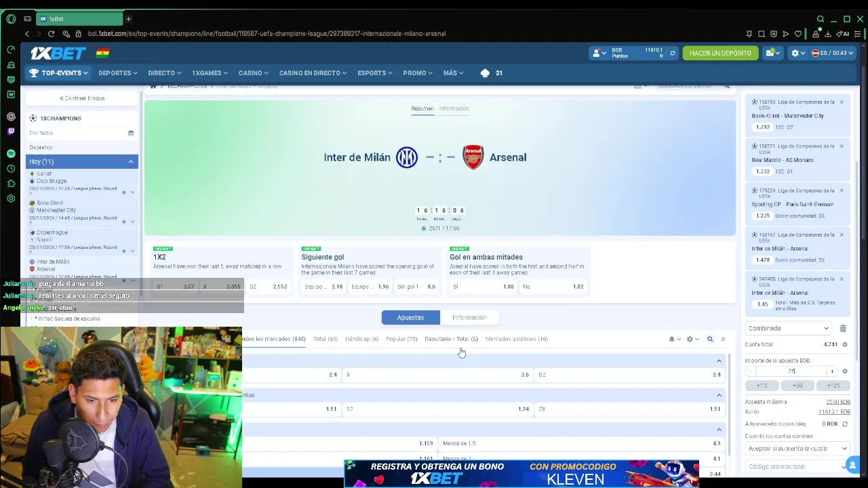This screenshot has height=488, width=868.
Task: Open the TOP-EVENTS trophy menu
Action: (59, 73)
